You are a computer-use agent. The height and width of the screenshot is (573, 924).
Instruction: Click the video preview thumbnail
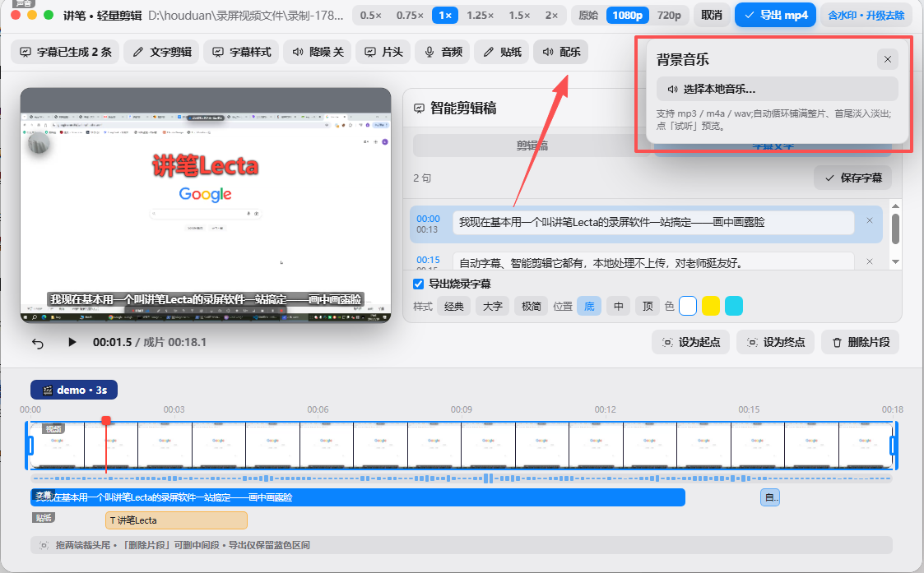(x=206, y=206)
